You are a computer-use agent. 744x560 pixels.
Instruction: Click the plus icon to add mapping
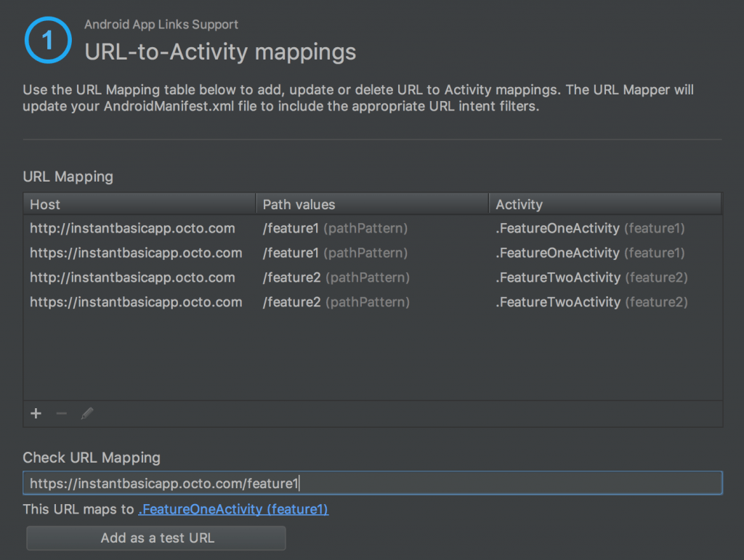36,413
